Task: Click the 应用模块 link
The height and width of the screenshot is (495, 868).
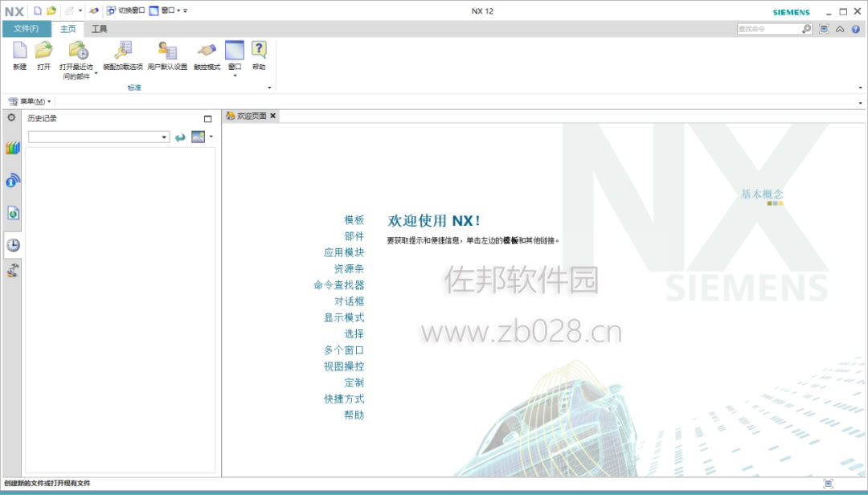Action: point(344,252)
